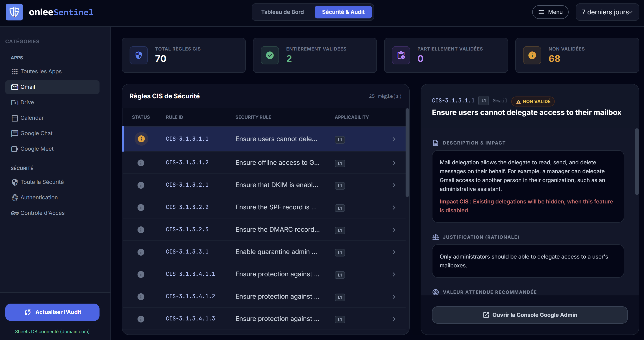This screenshot has height=340, width=644.
Task: Click Ouvrir la Console Google Admin
Action: (529, 315)
